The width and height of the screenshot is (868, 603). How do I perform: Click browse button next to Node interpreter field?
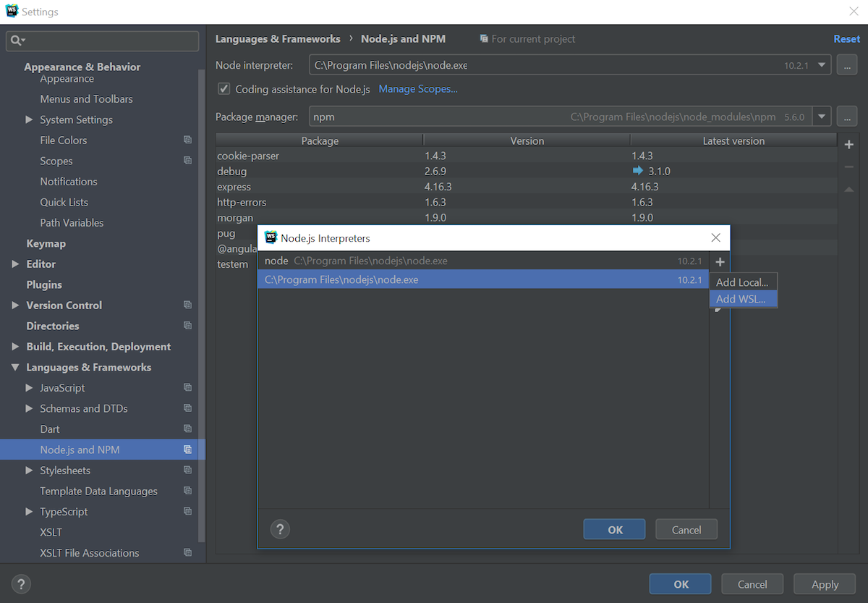pyautogui.click(x=847, y=65)
